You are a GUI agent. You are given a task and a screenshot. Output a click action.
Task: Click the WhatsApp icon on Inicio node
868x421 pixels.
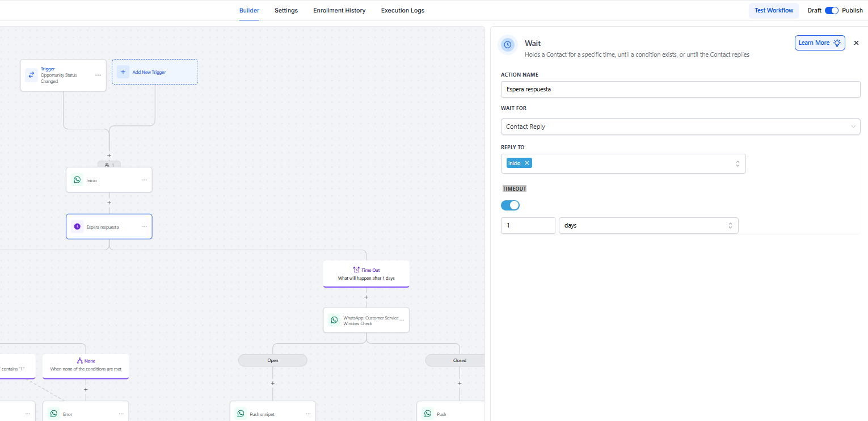(77, 180)
